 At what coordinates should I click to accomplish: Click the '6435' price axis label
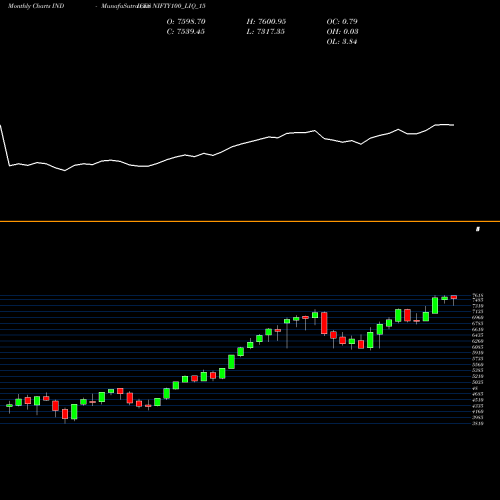click(478, 335)
